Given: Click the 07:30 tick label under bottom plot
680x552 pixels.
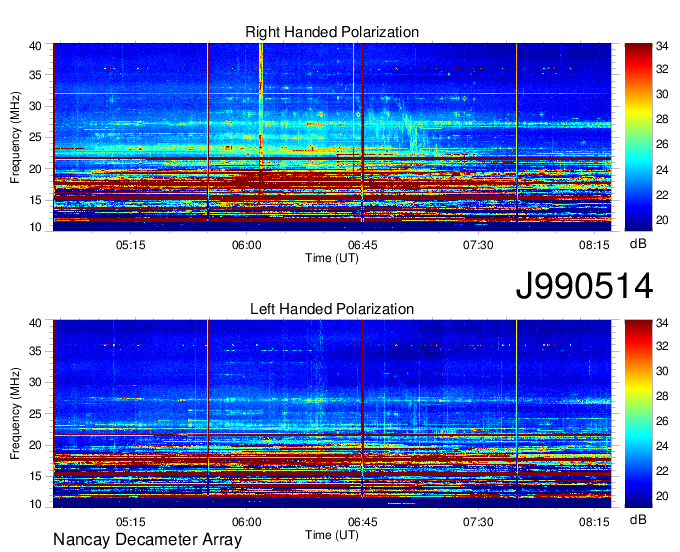Looking at the screenshot, I should pos(478,522).
